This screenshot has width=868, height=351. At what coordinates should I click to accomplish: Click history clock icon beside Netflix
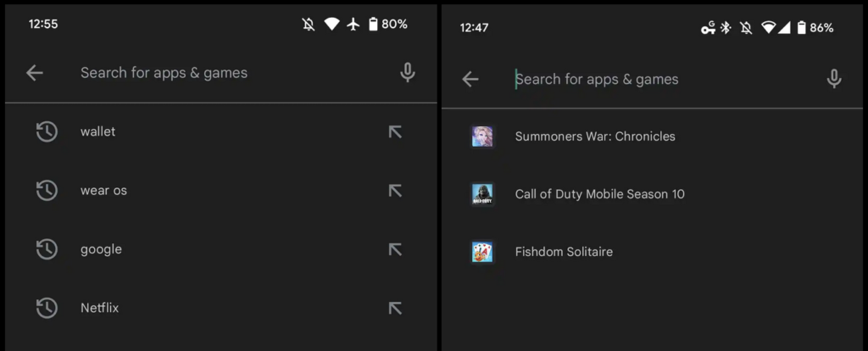point(47,308)
